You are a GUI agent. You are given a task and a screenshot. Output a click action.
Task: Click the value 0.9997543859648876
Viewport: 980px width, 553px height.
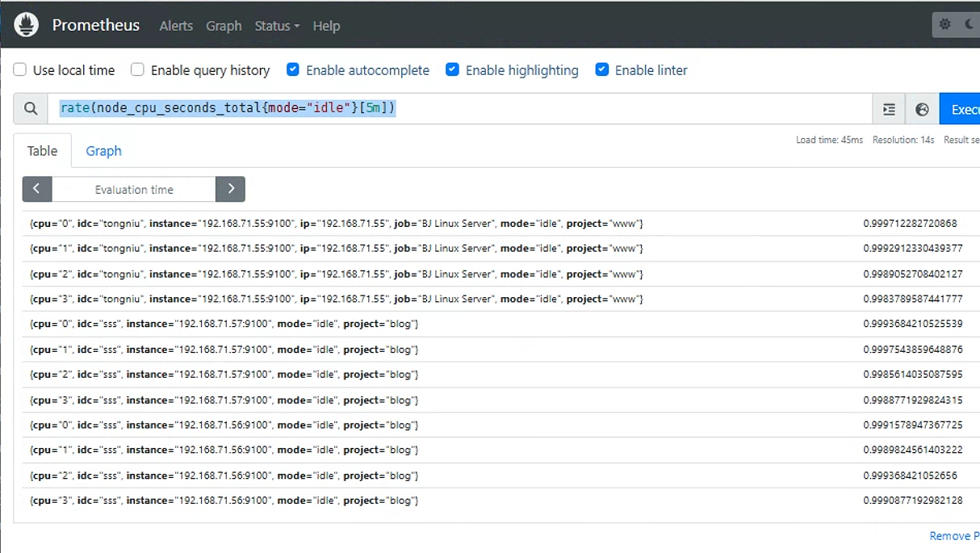pos(913,350)
